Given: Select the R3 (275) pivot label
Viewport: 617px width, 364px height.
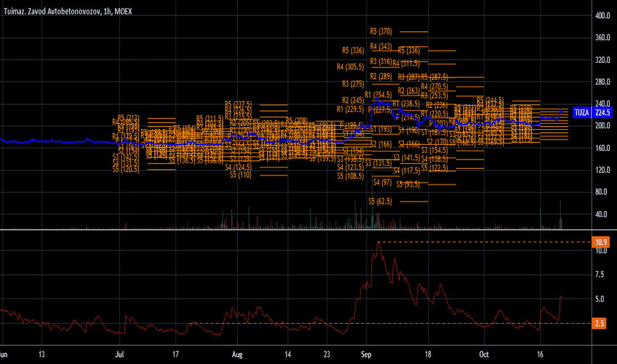Looking at the screenshot, I should tap(353, 84).
